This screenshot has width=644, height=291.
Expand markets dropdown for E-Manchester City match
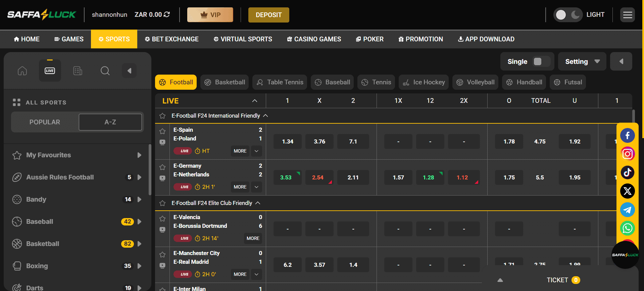[x=256, y=274]
